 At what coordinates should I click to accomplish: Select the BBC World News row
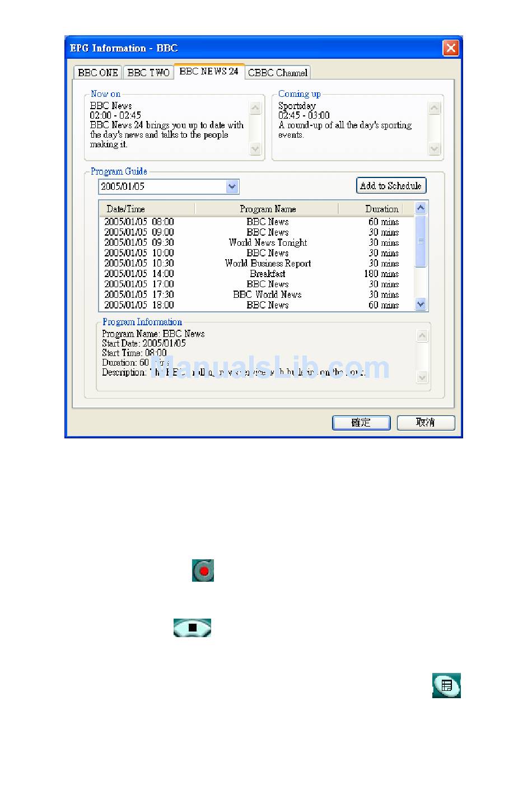[x=256, y=294]
